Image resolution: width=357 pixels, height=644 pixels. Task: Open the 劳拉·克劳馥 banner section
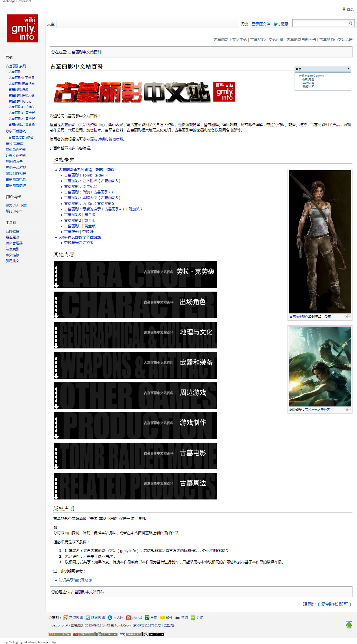tap(135, 275)
